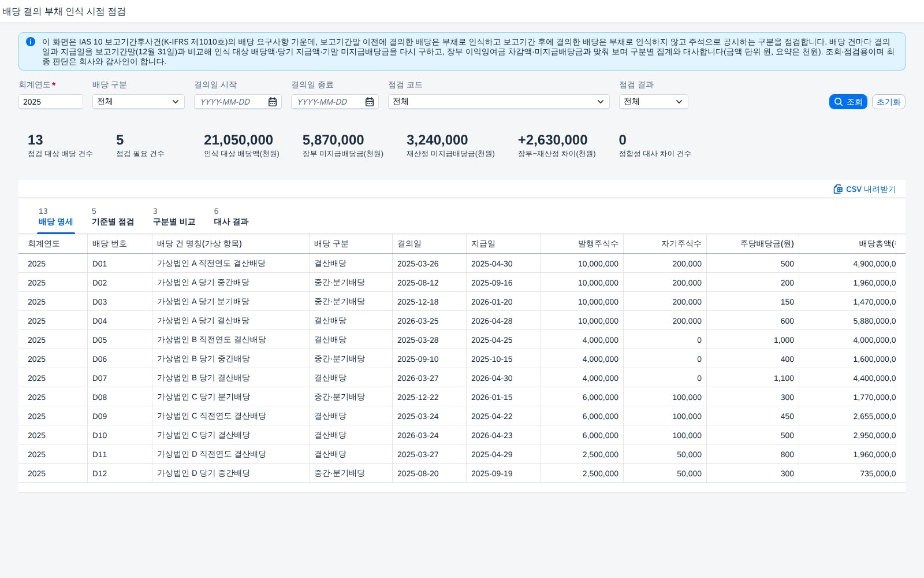Sort by 주당배당금(원) column header

pos(752,244)
